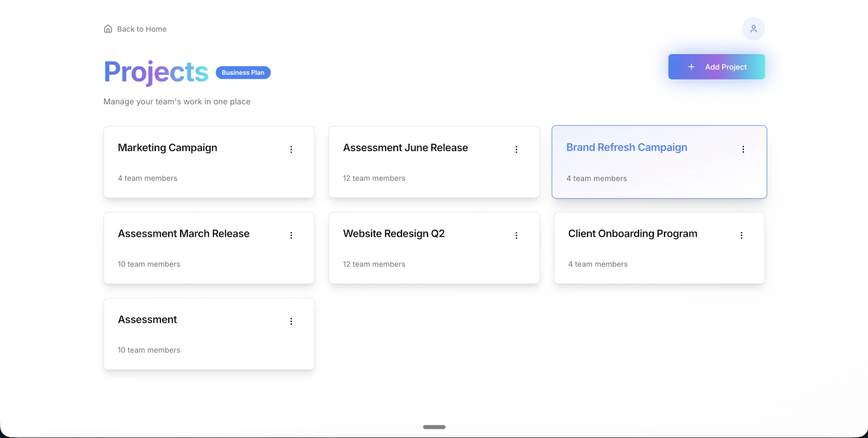Click '12 team members' under Website Redesign Q2
Viewport: 868px width, 438px height.
click(x=374, y=264)
